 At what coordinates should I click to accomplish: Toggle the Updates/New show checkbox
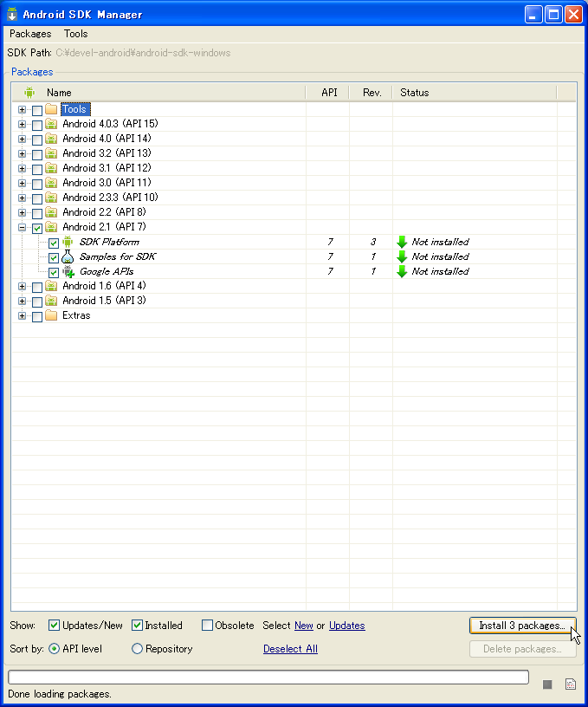click(54, 626)
